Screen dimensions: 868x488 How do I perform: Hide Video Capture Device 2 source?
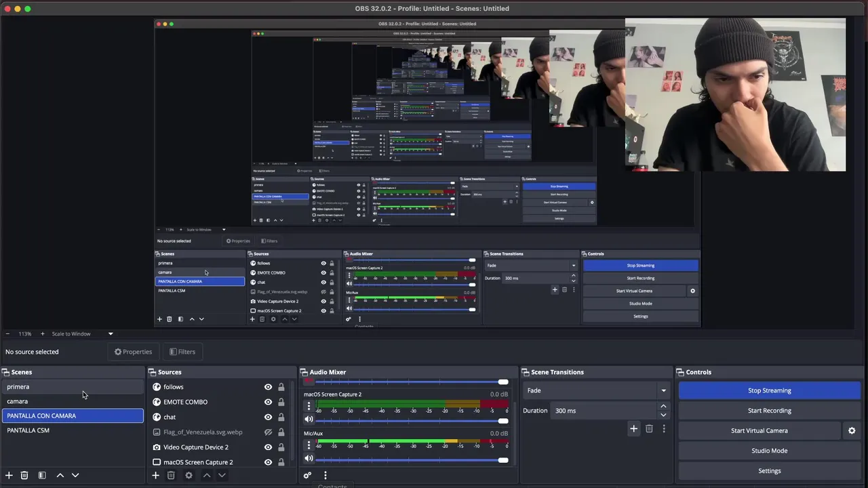268,447
